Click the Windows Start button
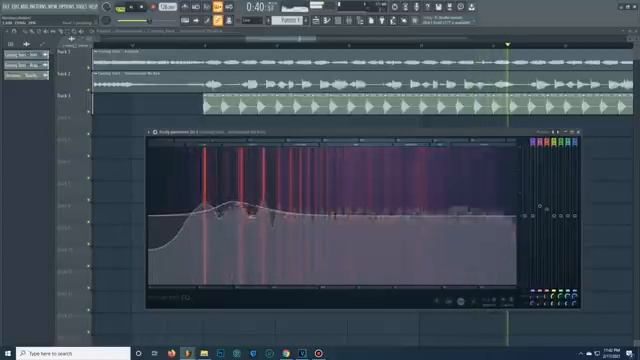The width and height of the screenshot is (640, 360). click(x=8, y=353)
